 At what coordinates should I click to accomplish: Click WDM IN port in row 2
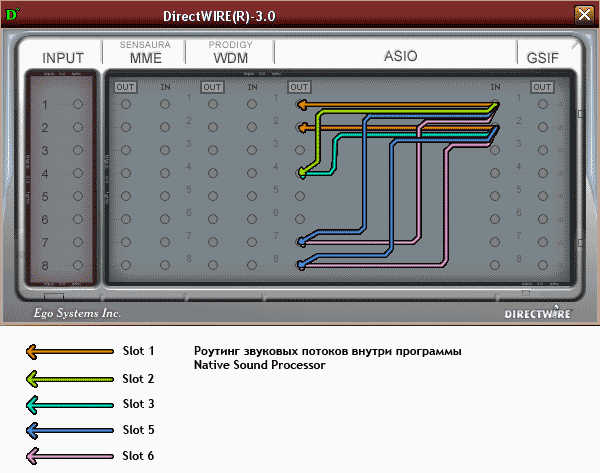pos(252,127)
